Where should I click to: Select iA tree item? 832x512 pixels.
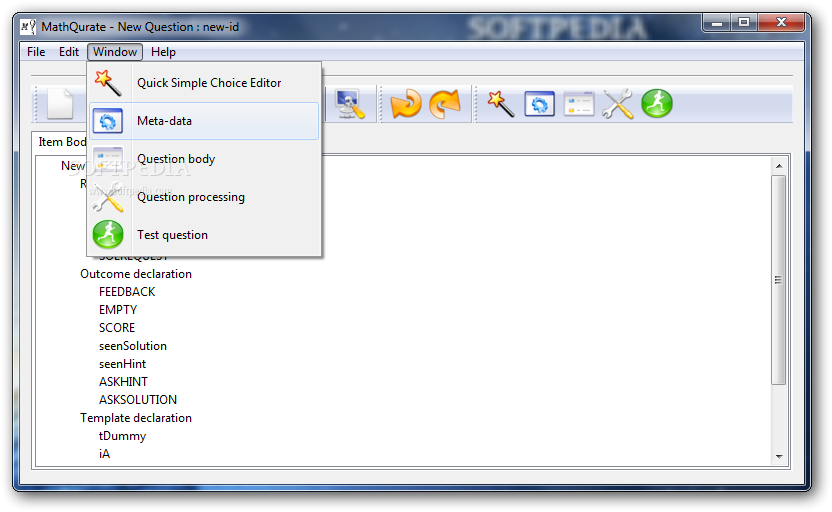click(104, 454)
